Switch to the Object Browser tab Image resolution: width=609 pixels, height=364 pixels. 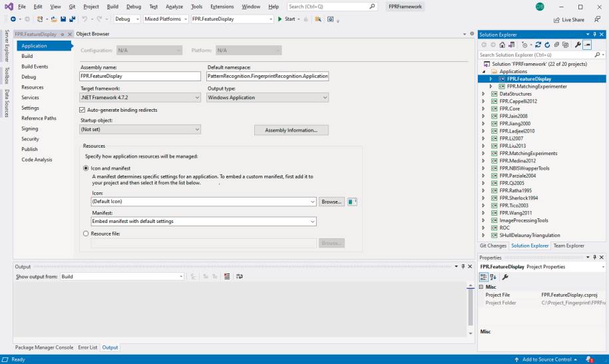point(93,34)
